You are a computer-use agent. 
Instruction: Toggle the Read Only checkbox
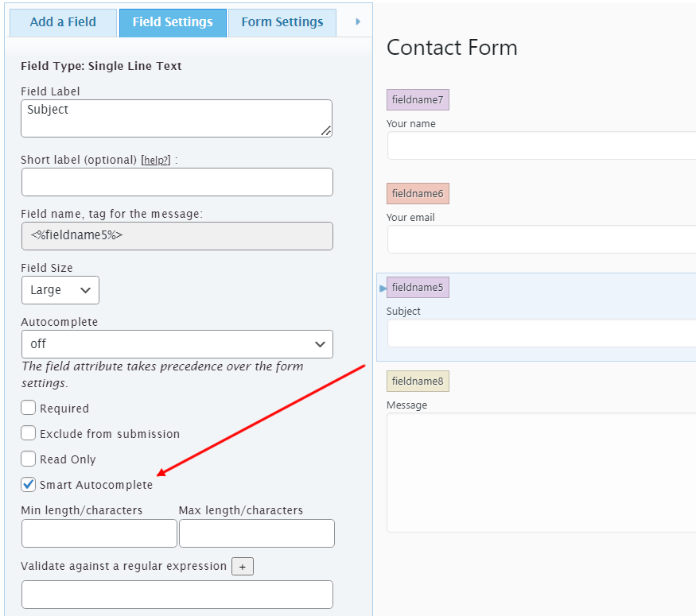coord(29,459)
